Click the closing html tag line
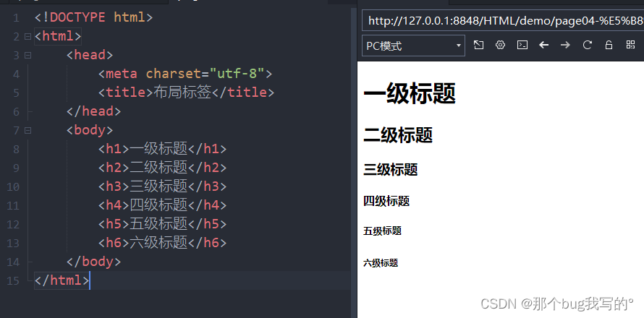This screenshot has width=644, height=318. 62,280
